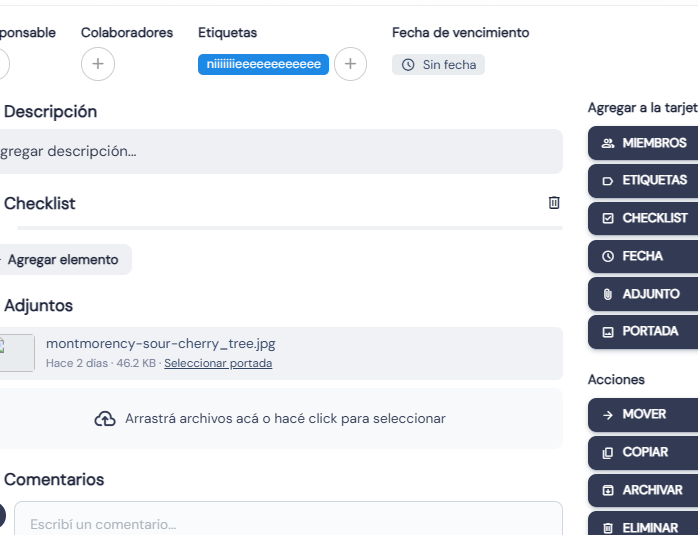
Task: Attach a file via the ADJUNTO button
Action: [x=643, y=294]
